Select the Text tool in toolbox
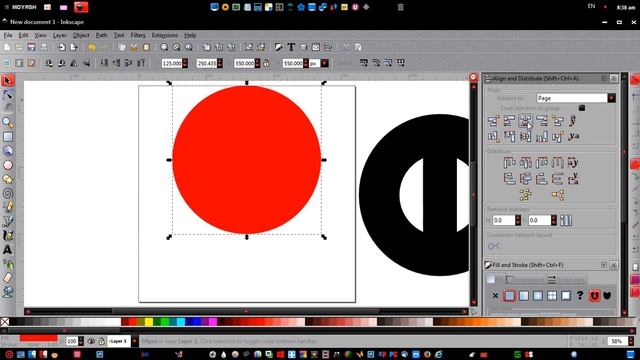This screenshot has width=640, height=360. [8, 250]
